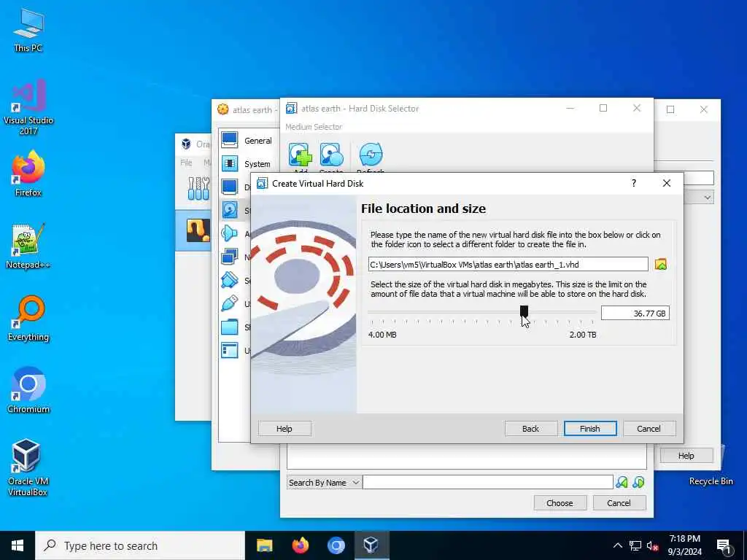The image size is (747, 560).
Task: Click Create disk icon in Hard Disk Selector
Action: coord(332,156)
